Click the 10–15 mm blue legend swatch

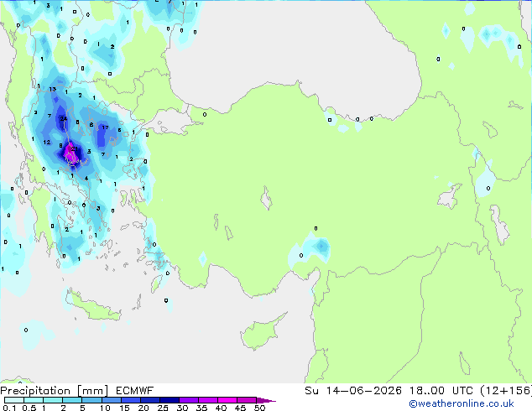(x=112, y=400)
